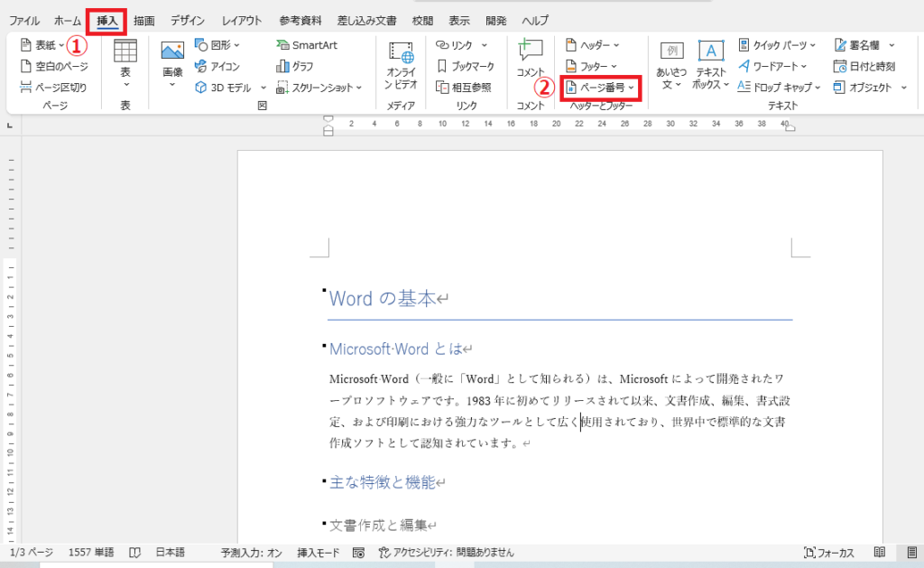Insert 日付と時刻 date and time
This screenshot has width=924, height=568.
(864, 66)
